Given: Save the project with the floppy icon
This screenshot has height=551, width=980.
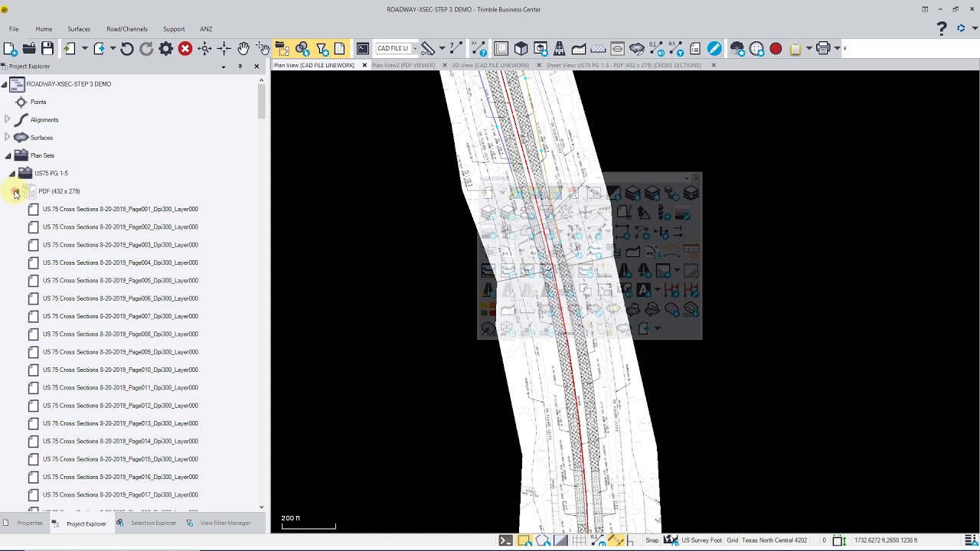Looking at the screenshot, I should pyautogui.click(x=47, y=48).
